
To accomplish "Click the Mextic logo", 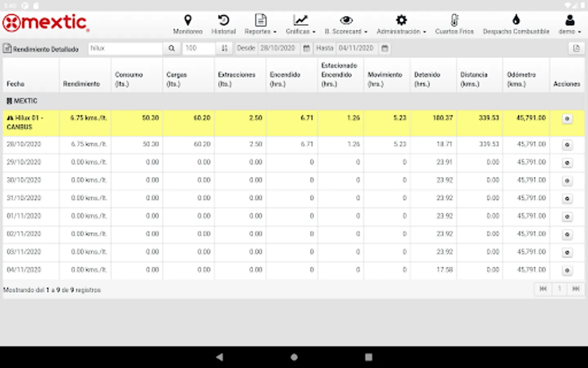I will coord(46,23).
